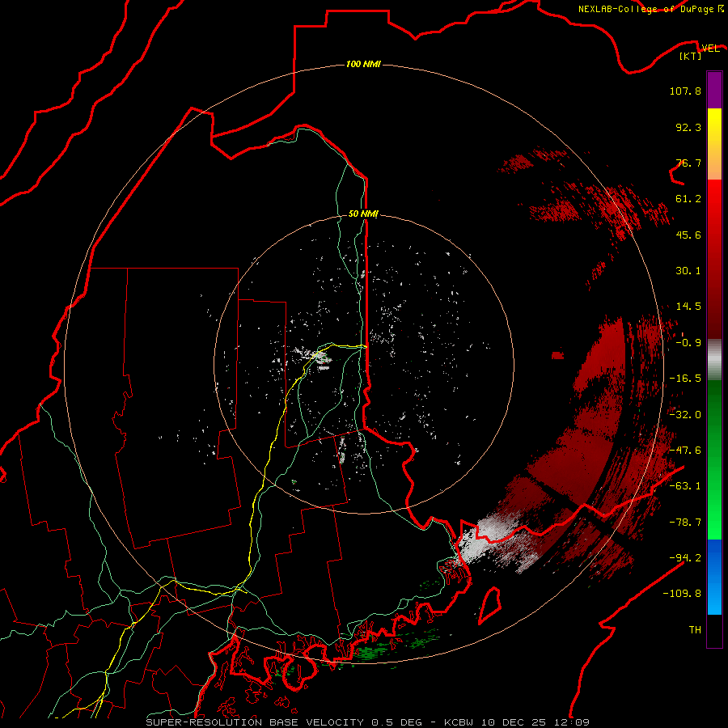728x728 pixels.
Task: Click the 50 NMI range ring label
Action: point(363,214)
